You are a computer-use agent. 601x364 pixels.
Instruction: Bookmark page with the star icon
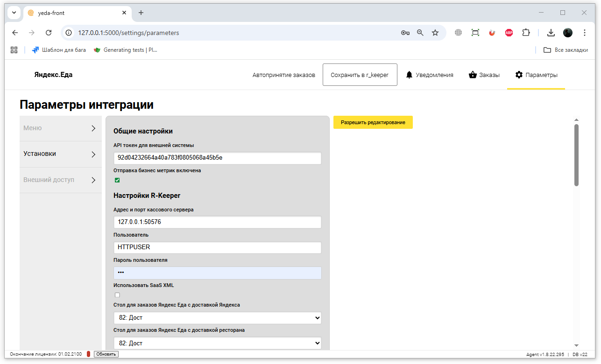435,33
